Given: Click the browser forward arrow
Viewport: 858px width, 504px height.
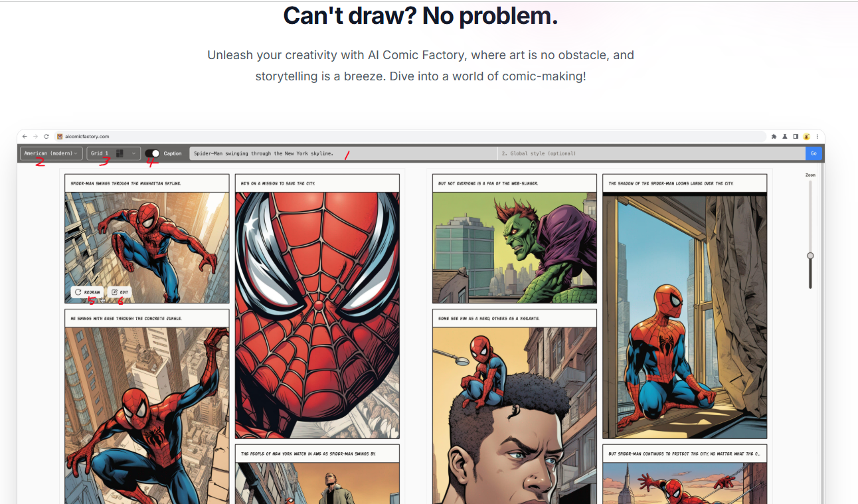Looking at the screenshot, I should 35,136.
